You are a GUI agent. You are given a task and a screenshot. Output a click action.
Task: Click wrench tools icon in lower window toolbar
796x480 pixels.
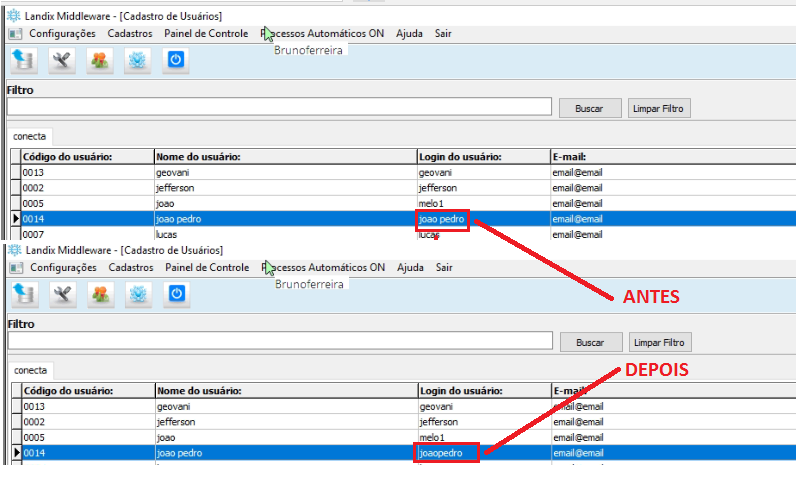pyautogui.click(x=63, y=294)
